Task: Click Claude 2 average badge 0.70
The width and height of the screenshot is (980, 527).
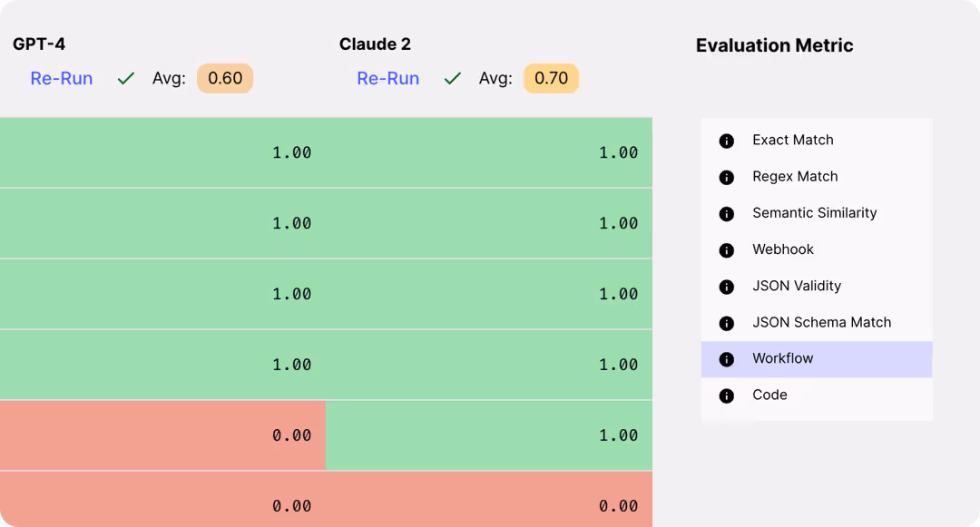Action: [x=552, y=78]
